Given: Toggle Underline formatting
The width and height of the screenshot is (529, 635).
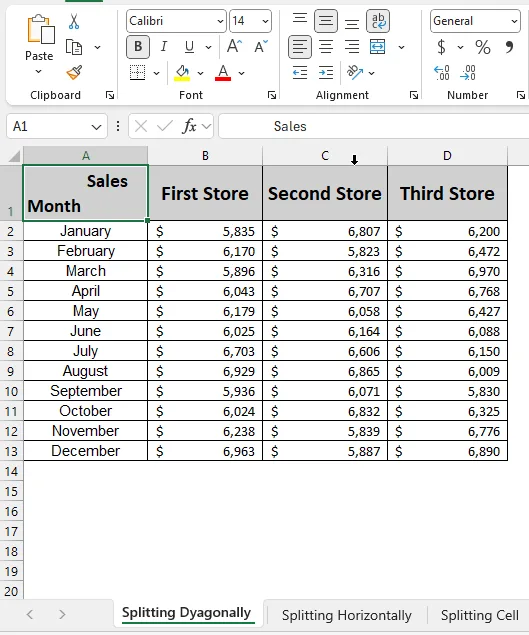Looking at the screenshot, I should [x=189, y=47].
